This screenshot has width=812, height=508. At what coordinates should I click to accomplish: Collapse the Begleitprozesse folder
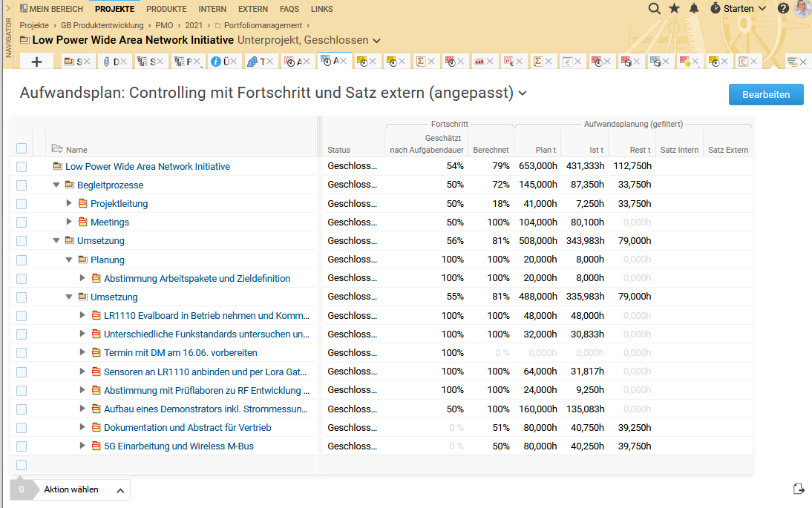56,185
